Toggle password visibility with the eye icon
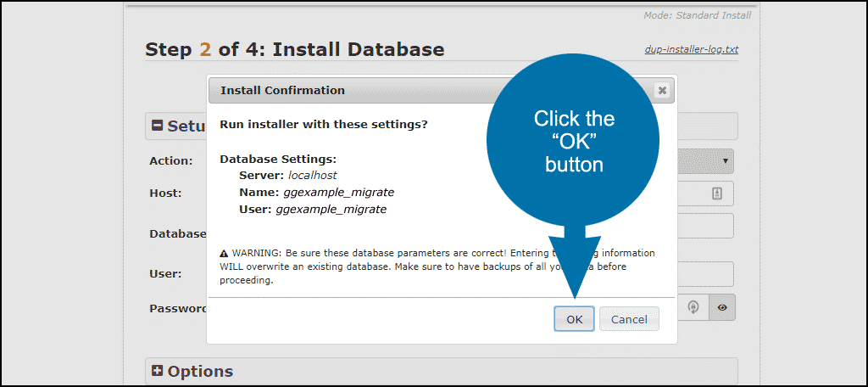Viewport: 868px width, 387px height. pos(722,307)
